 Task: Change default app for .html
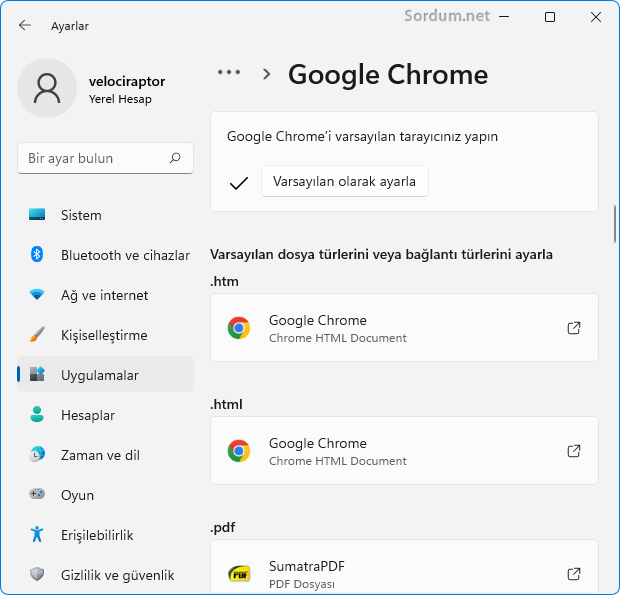404,450
